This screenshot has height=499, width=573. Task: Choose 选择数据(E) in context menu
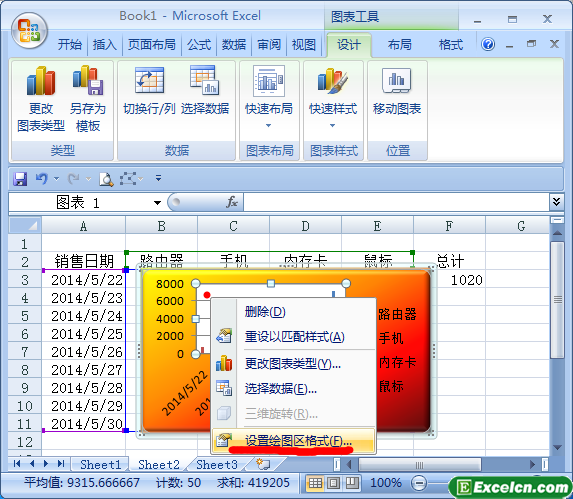pos(293,389)
